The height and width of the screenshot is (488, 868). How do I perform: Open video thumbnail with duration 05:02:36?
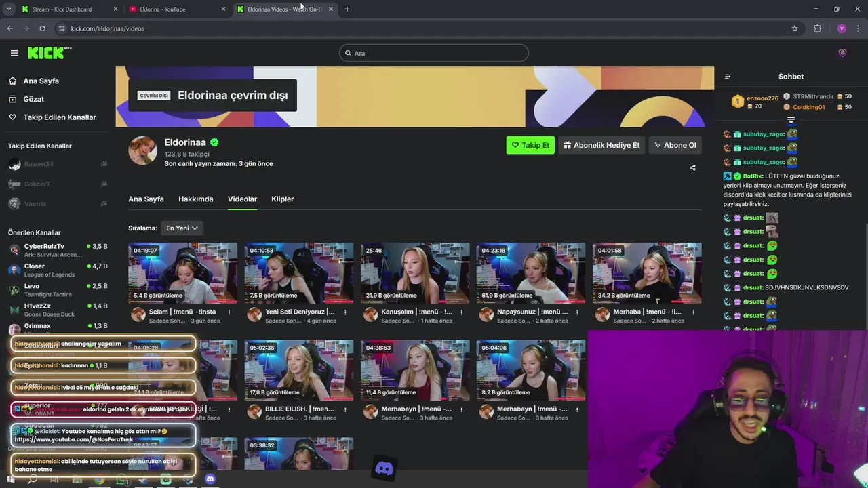click(x=299, y=370)
